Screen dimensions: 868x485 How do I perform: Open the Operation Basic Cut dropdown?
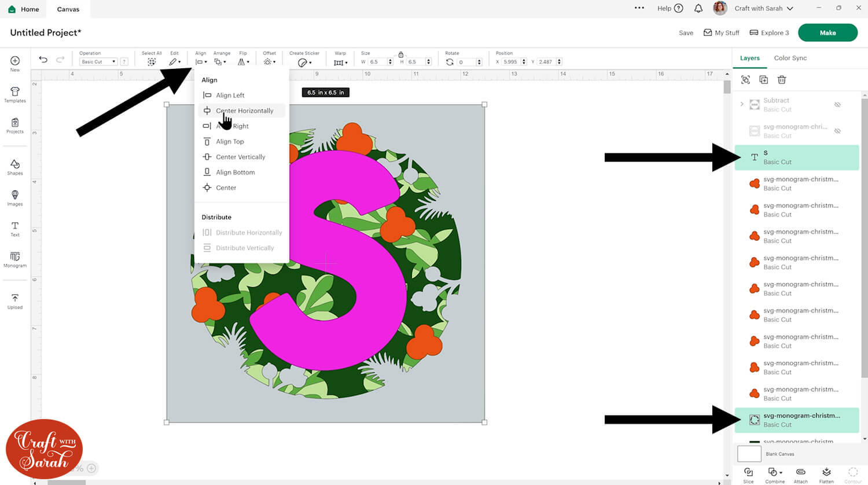pos(98,62)
